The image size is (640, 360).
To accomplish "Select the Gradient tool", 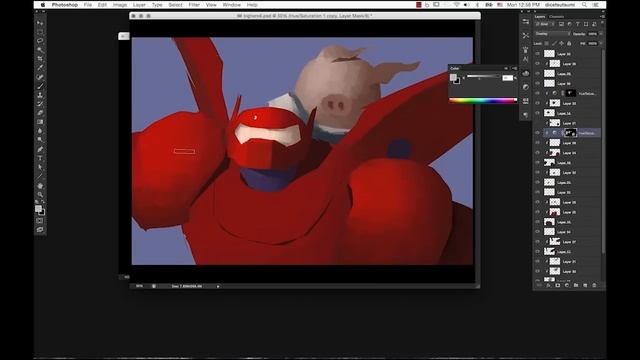I will pos(40,122).
